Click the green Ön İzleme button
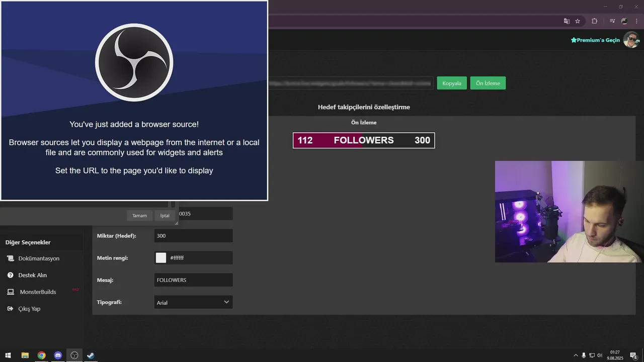The image size is (644, 362). (x=488, y=83)
